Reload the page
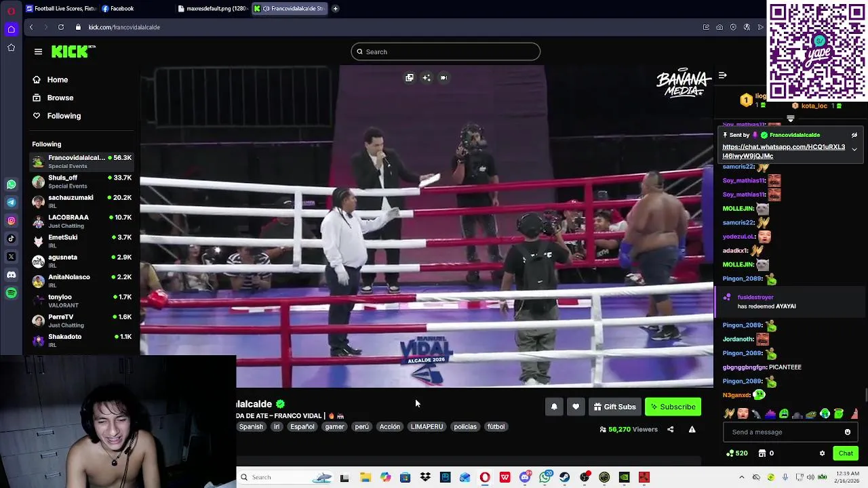Viewport: 868px width, 488px height. pyautogui.click(x=61, y=27)
